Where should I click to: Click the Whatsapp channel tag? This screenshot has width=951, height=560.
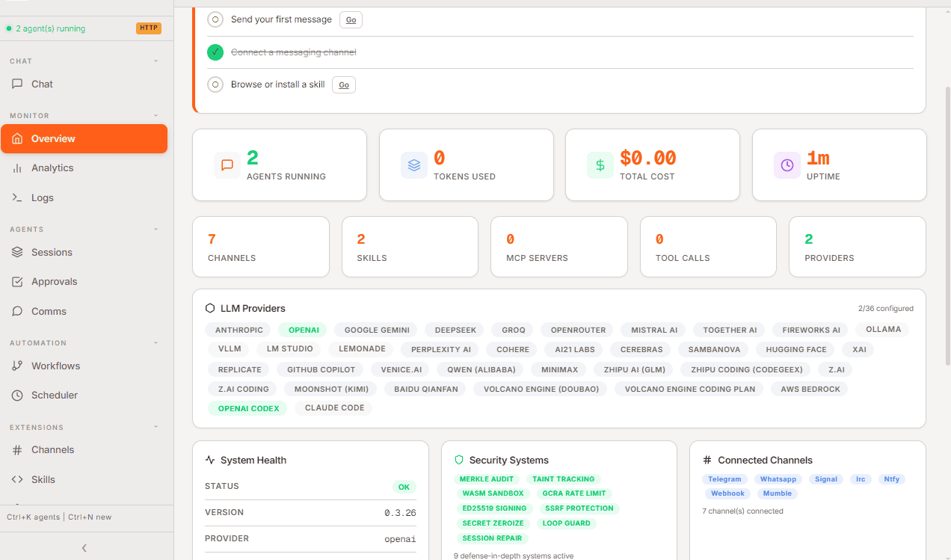click(x=778, y=479)
